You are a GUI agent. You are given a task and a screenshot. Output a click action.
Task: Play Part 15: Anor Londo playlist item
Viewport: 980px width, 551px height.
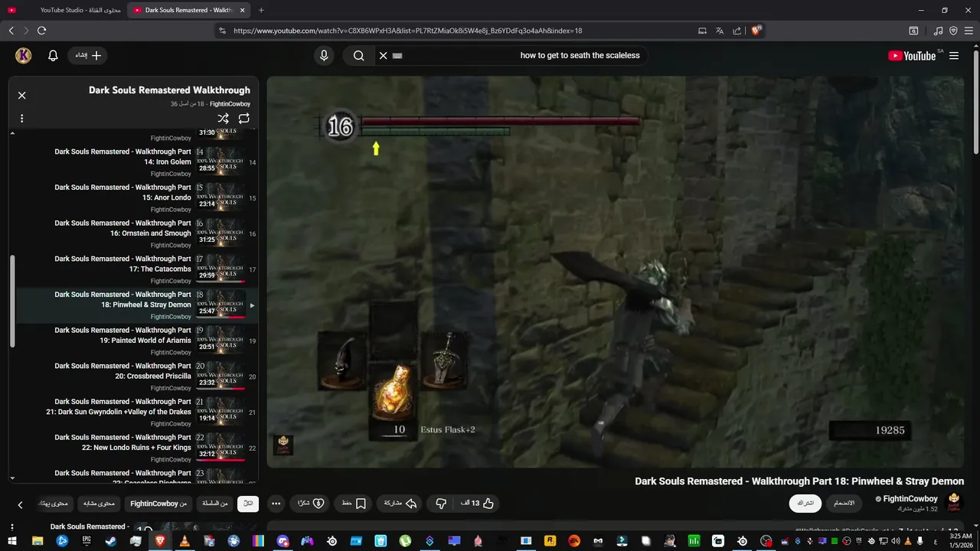(136, 197)
